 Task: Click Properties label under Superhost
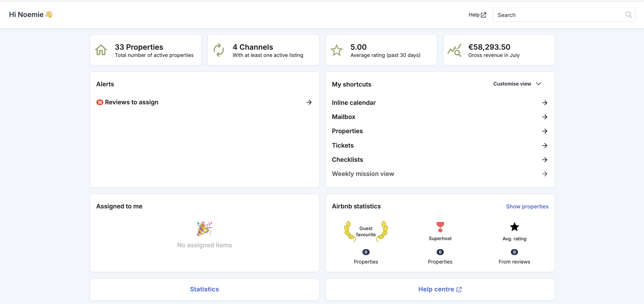pyautogui.click(x=440, y=262)
